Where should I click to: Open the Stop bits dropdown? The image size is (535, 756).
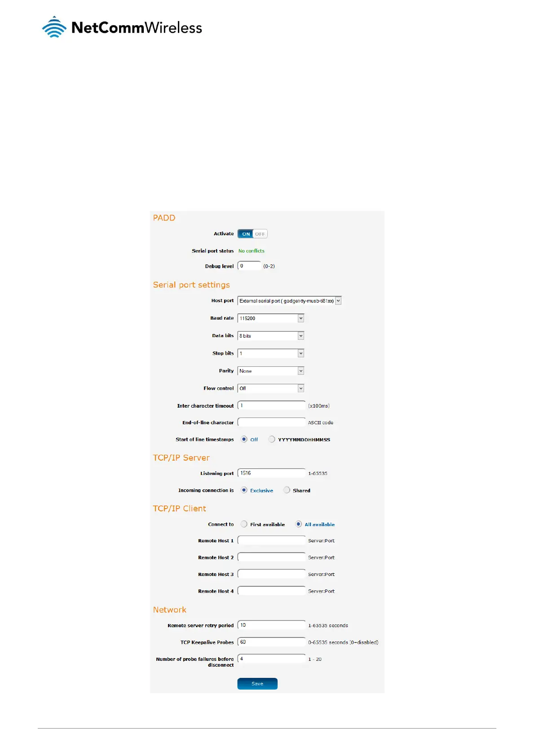pos(271,353)
